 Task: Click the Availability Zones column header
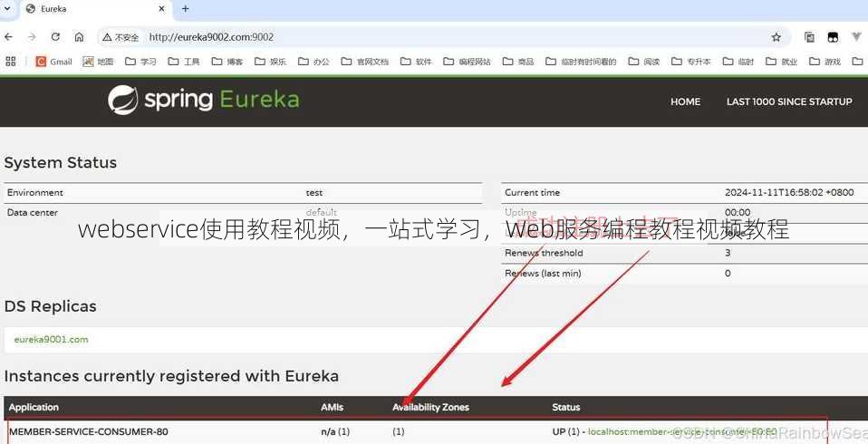(x=430, y=407)
